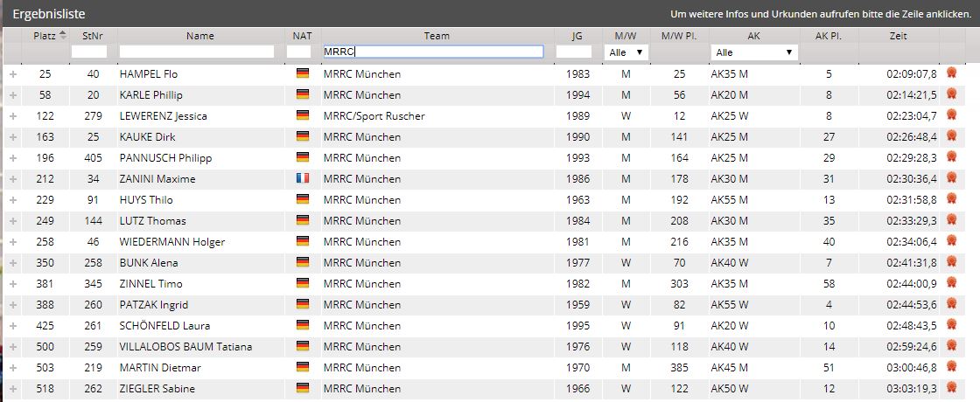
Task: Click German flag in KARLE Phillip row
Action: pyautogui.click(x=303, y=94)
